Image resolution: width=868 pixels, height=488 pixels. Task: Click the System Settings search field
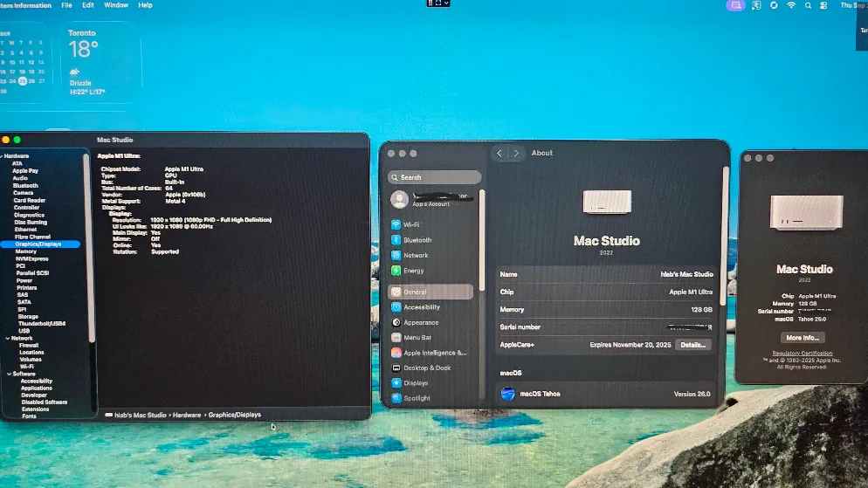click(435, 177)
